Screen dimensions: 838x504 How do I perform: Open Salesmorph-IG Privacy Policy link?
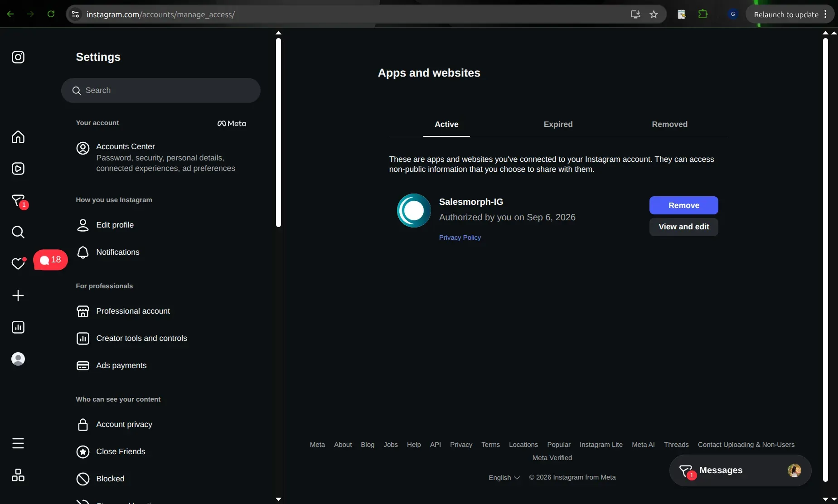click(460, 237)
